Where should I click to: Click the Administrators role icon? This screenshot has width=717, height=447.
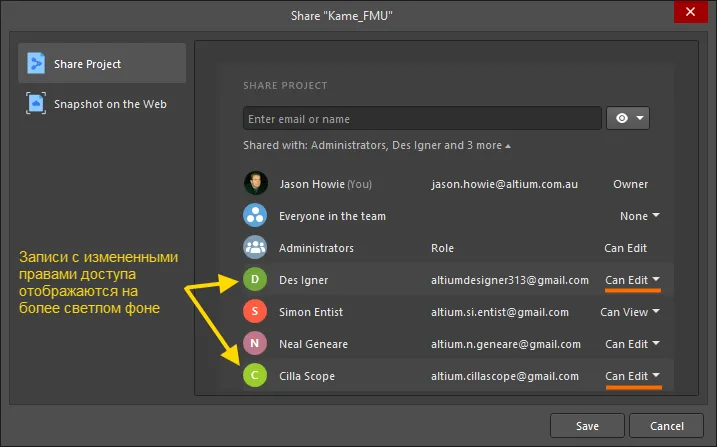pos(255,247)
